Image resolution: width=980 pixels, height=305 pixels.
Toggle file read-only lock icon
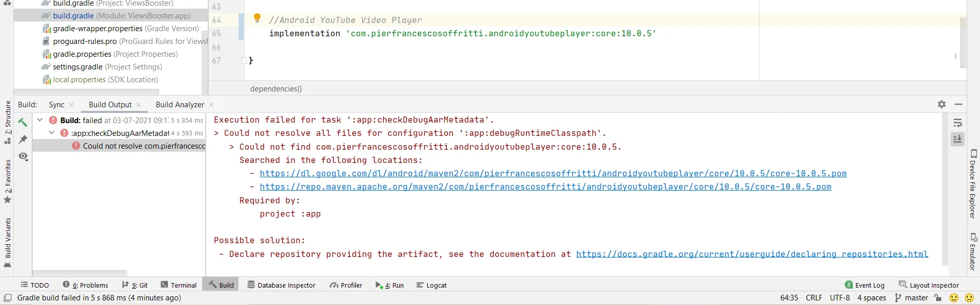(x=938, y=297)
